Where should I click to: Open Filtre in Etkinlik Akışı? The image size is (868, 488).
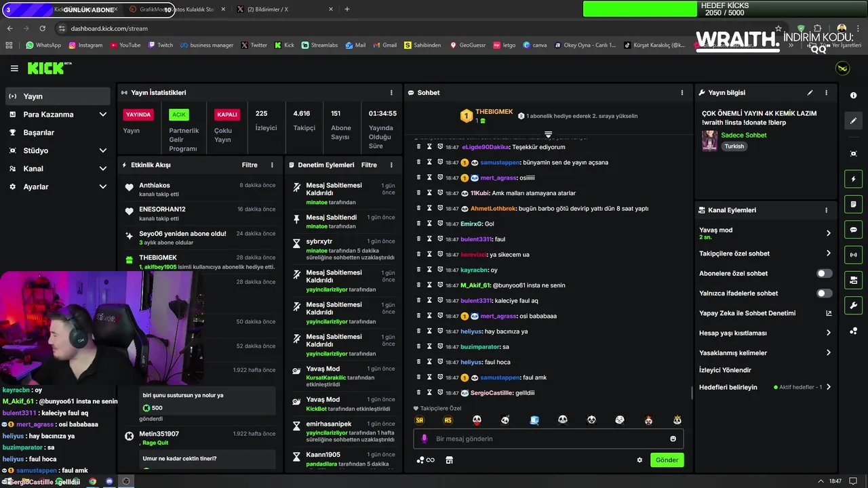250,165
